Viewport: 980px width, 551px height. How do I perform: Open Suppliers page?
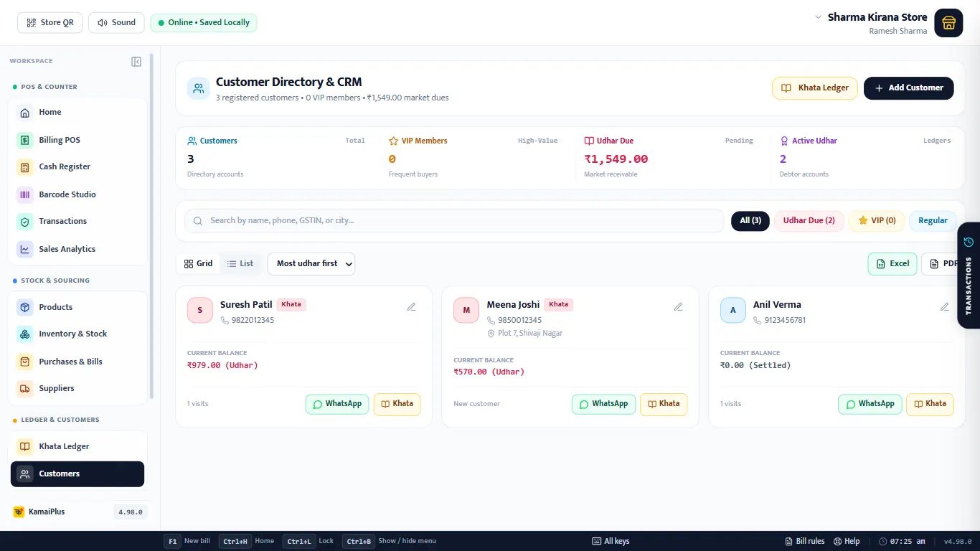pyautogui.click(x=77, y=389)
